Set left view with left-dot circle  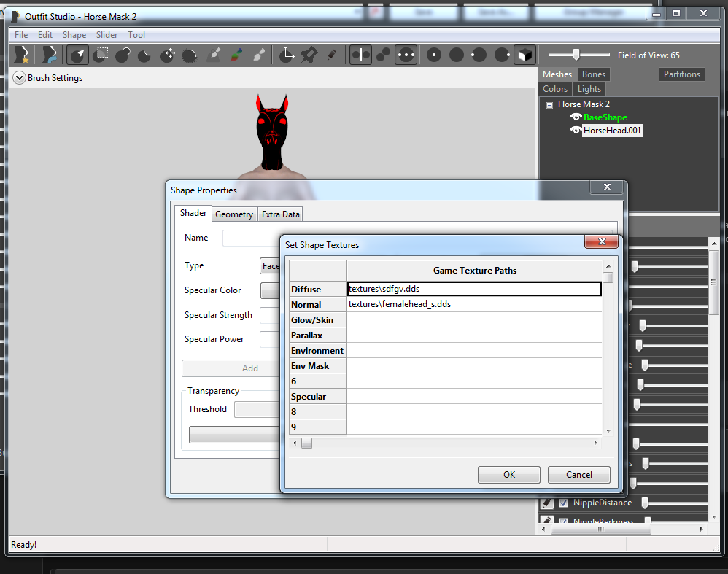coord(479,55)
